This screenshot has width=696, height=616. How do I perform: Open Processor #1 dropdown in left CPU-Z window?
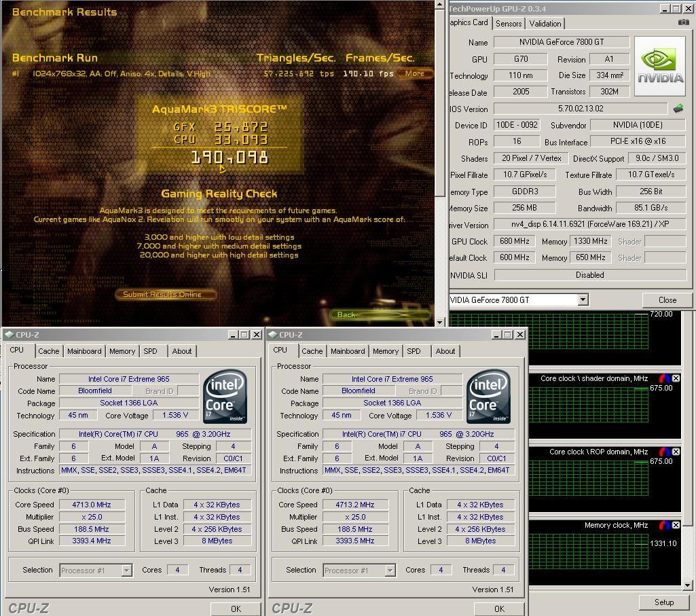click(x=127, y=570)
